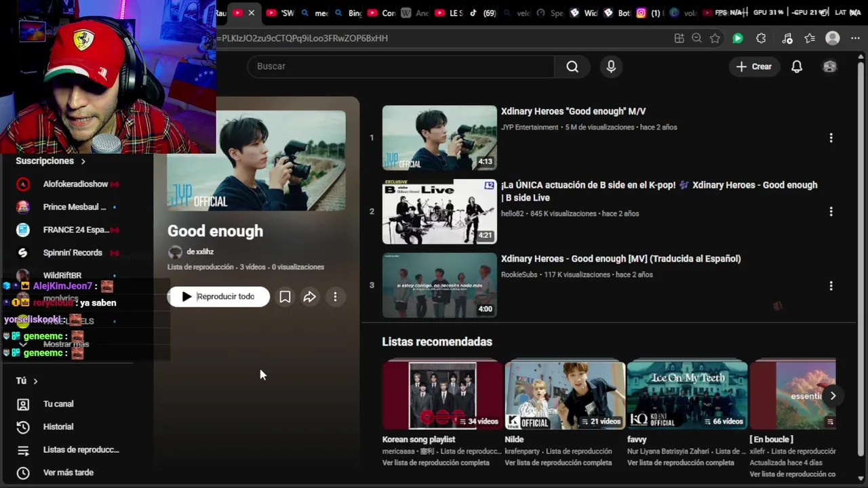The height and width of the screenshot is (488, 868).
Task: Click the Reproducir todo button
Action: tap(218, 297)
